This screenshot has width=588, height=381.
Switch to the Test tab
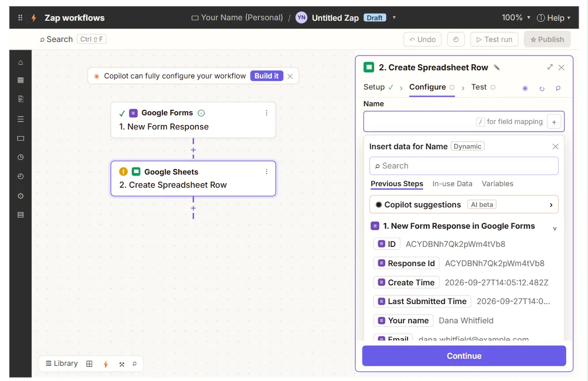pyautogui.click(x=483, y=87)
